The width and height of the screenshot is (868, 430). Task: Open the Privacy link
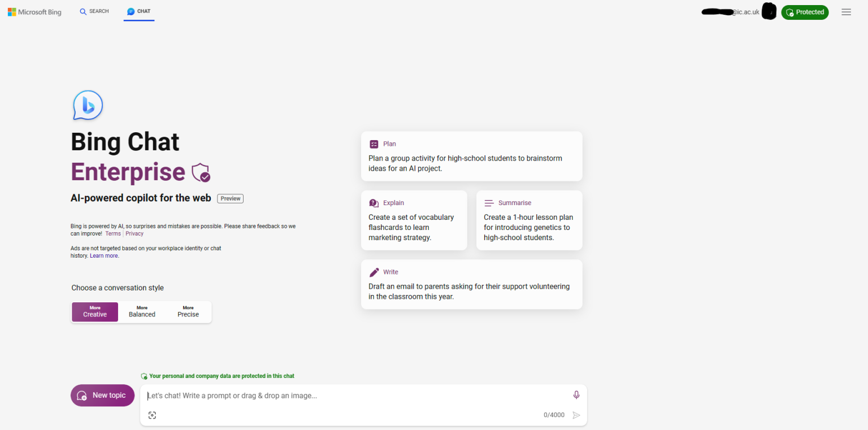[134, 233]
